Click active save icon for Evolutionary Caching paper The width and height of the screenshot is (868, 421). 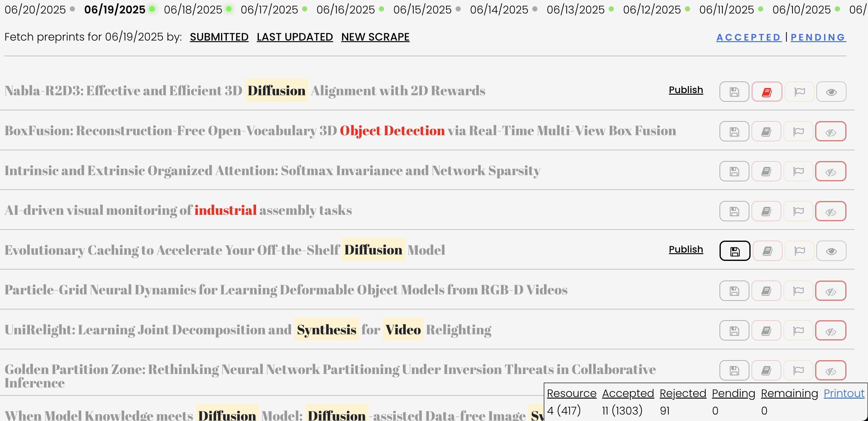735,251
